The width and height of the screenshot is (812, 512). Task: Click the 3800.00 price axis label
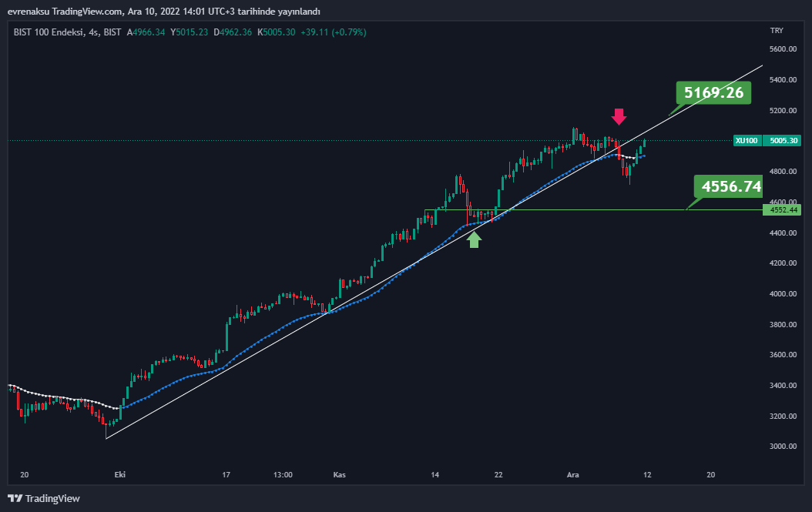783,325
